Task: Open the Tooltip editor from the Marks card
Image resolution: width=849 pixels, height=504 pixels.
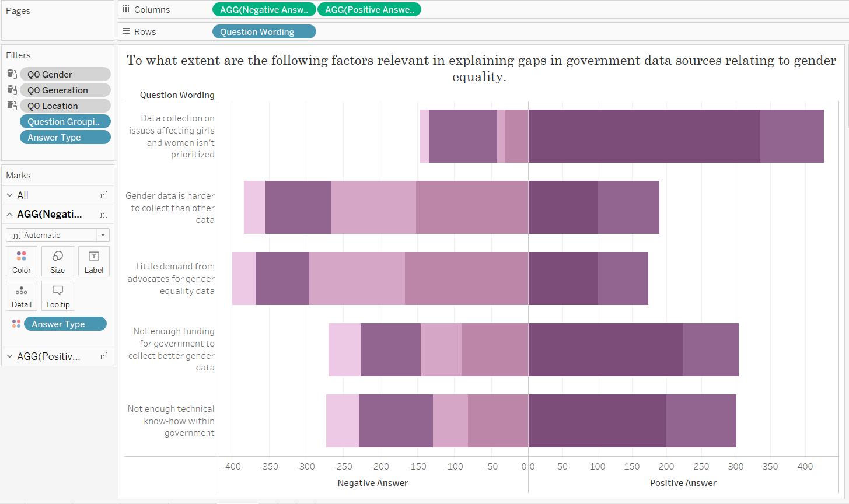Action: pos(57,295)
